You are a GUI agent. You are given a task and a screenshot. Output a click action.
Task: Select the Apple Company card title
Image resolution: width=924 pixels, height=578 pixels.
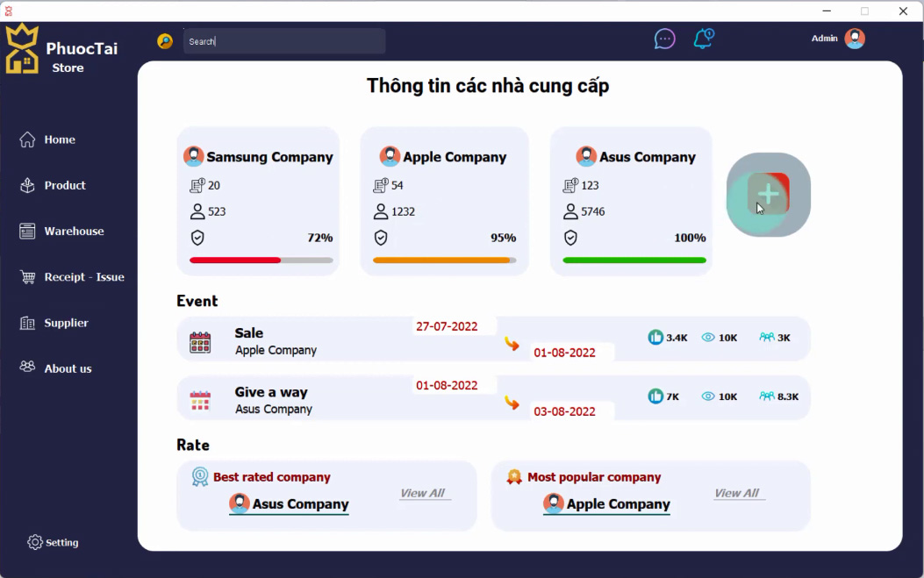pos(455,157)
